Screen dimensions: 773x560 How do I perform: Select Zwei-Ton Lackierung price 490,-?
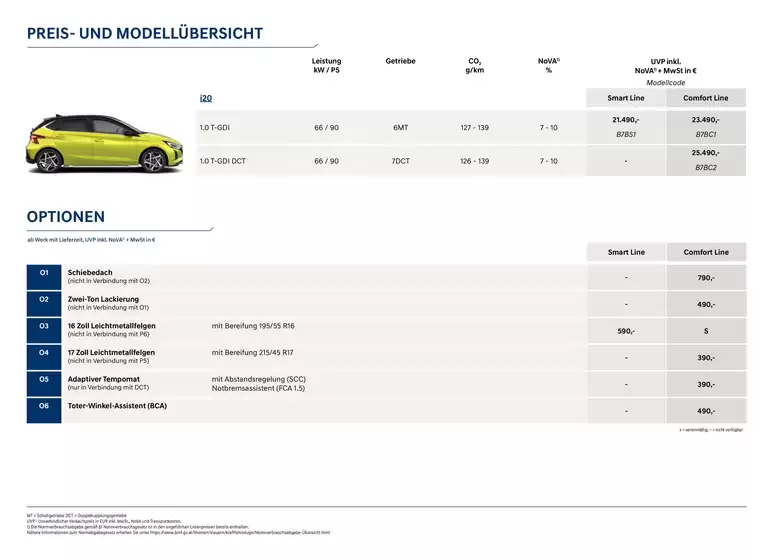coord(705,305)
